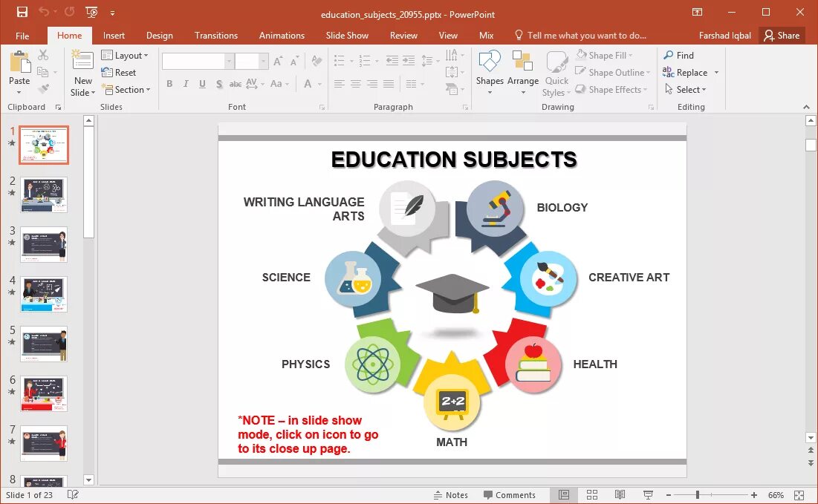The height and width of the screenshot is (504, 818).
Task: Increase list indent level icon
Action: click(x=409, y=60)
